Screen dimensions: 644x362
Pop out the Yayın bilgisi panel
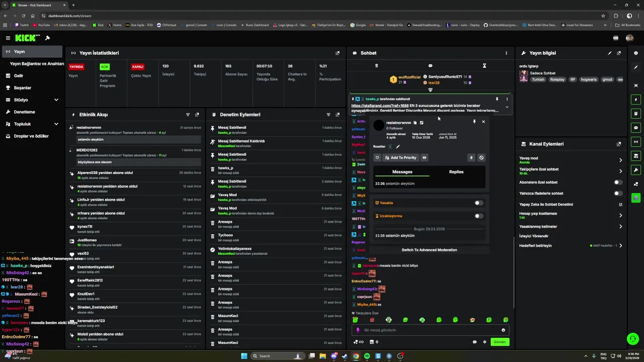[619, 53]
